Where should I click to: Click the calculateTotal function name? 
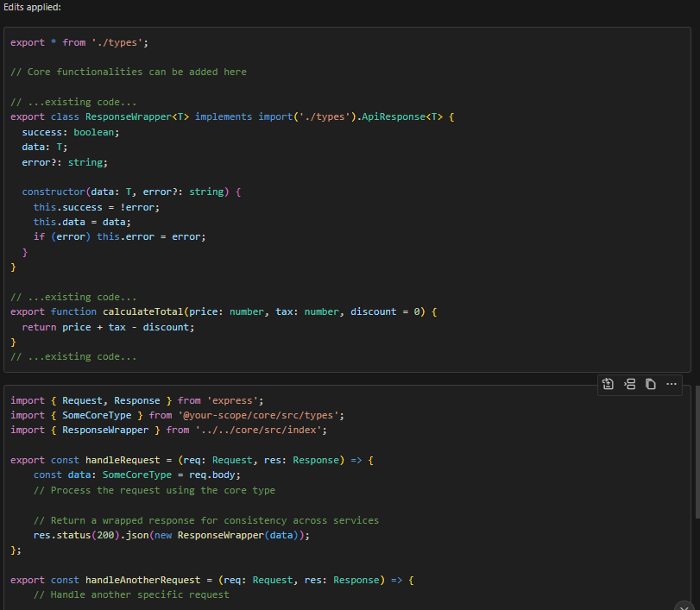tap(143, 312)
